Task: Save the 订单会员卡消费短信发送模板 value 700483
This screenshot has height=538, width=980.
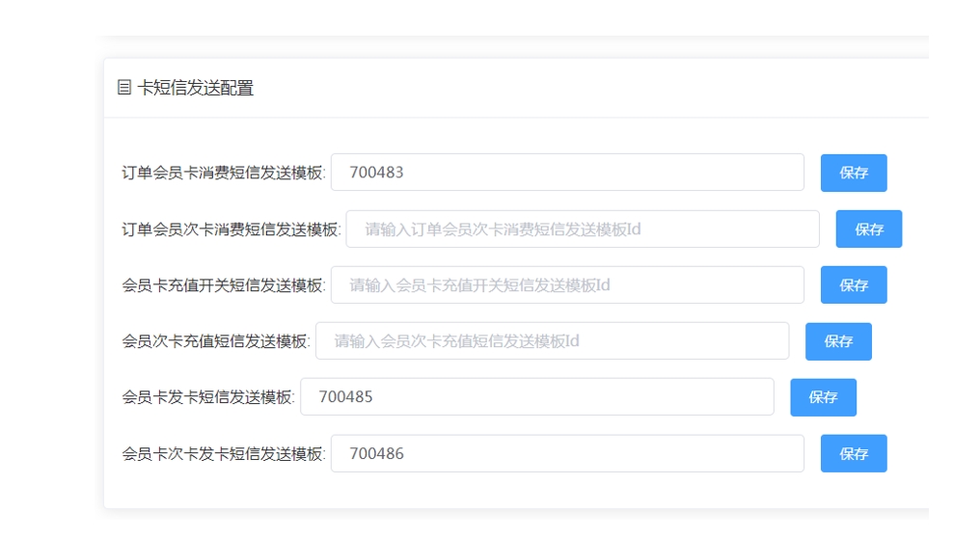Action: point(854,173)
